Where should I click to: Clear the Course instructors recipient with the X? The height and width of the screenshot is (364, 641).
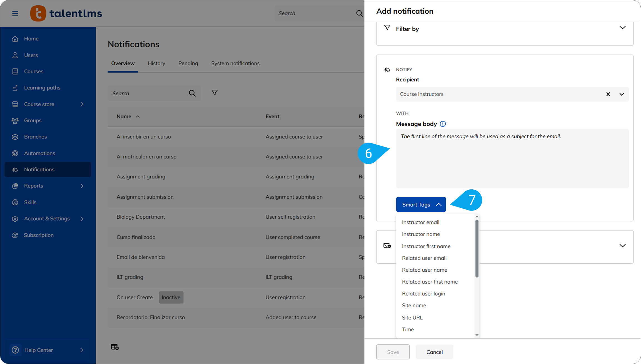click(608, 94)
